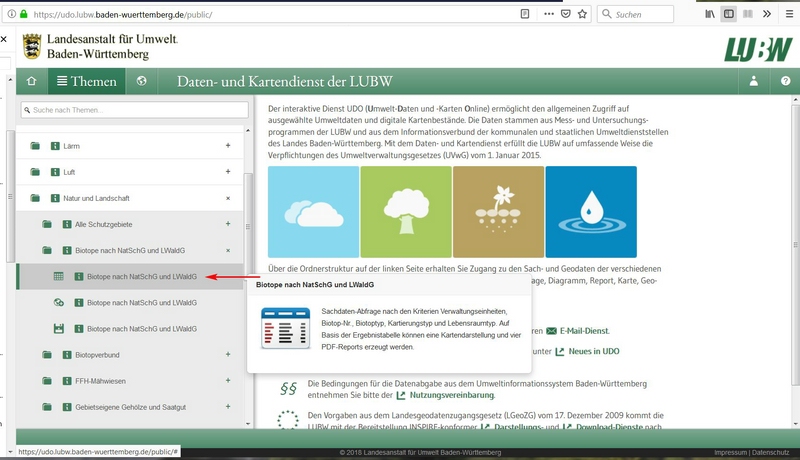
Task: Expand the Luft folder with plus sign
Action: pos(228,172)
